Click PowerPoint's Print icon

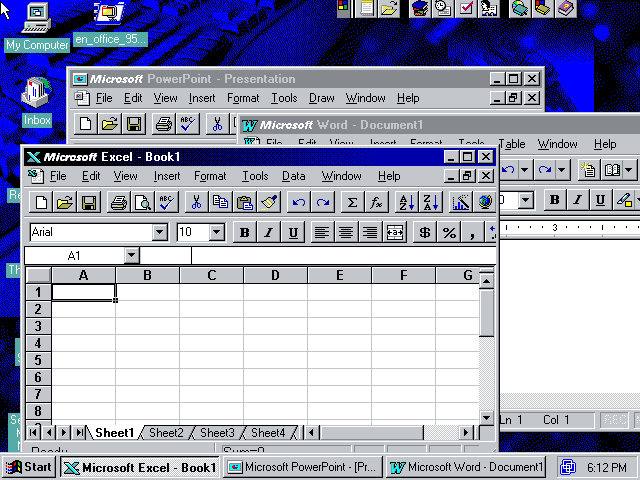(x=164, y=124)
